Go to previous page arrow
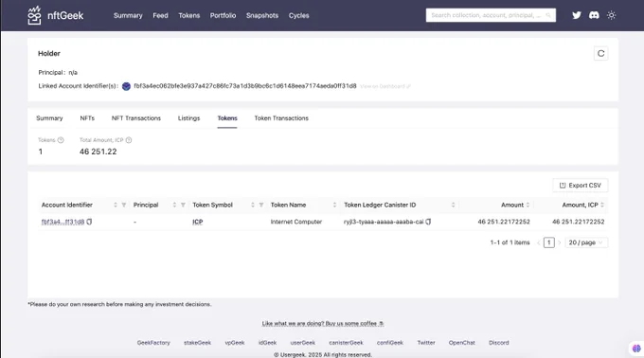Screen dimensions: 644x358 click(x=539, y=242)
